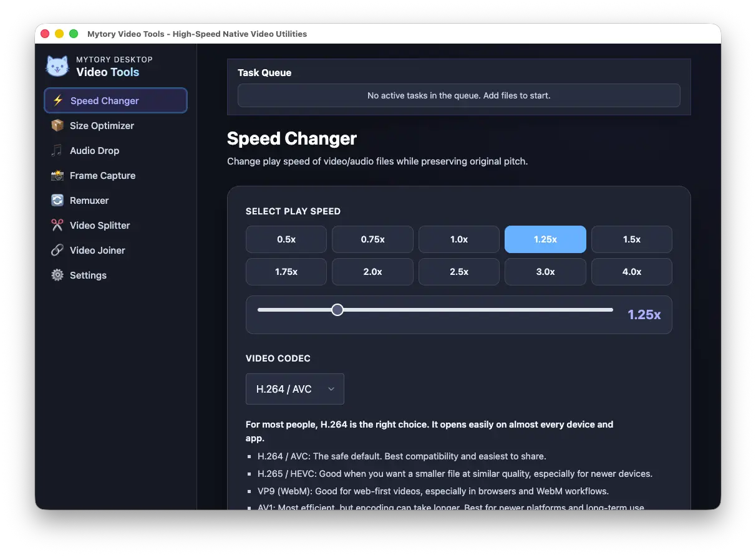756x556 pixels.
Task: Click the play speed slider handle
Action: point(337,310)
